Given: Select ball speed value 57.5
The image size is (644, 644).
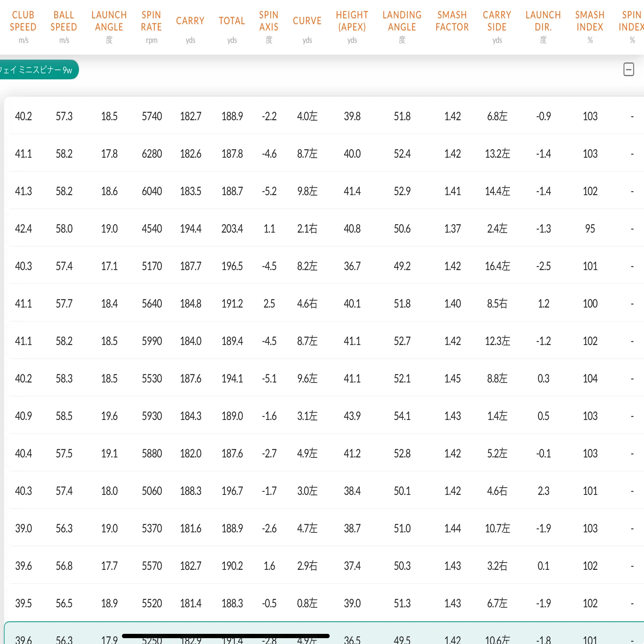Looking at the screenshot, I should pyautogui.click(x=64, y=454).
